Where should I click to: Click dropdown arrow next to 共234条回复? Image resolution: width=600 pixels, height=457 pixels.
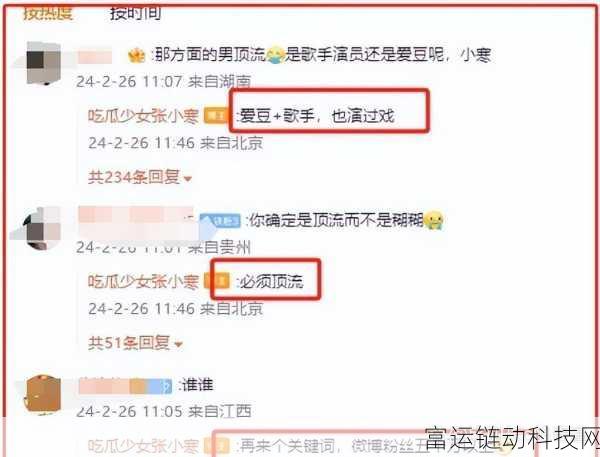(188, 178)
